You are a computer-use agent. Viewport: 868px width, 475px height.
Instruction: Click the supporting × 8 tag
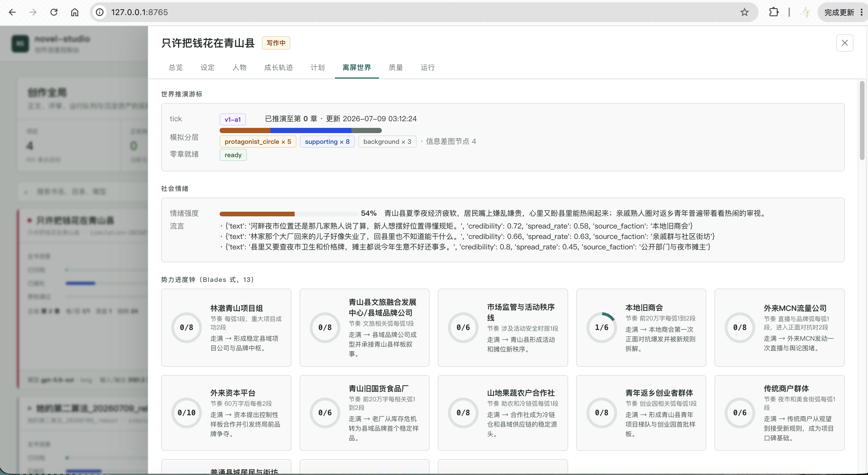(327, 142)
